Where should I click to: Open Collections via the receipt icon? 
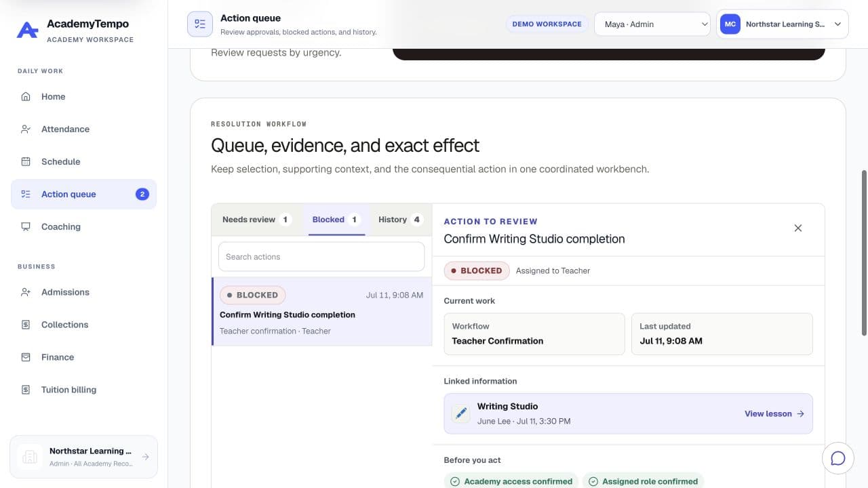click(x=26, y=325)
